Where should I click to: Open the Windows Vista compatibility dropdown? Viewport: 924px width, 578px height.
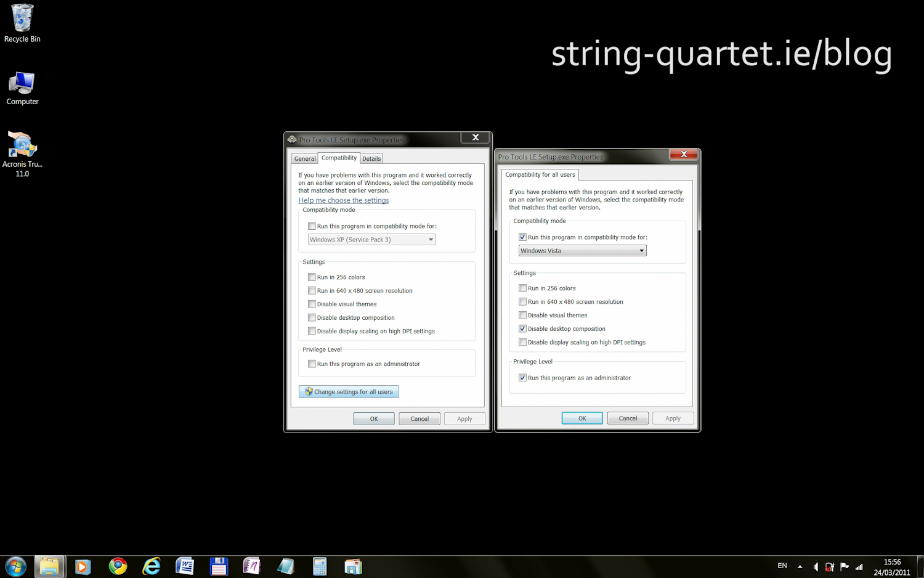(x=583, y=251)
